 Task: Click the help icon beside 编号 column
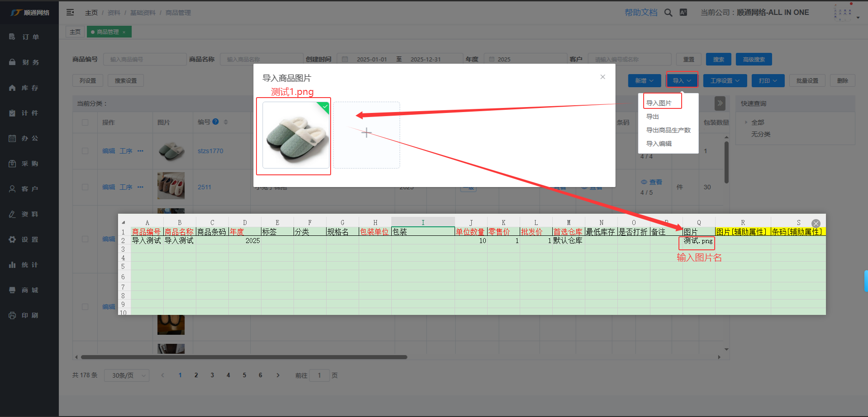pyautogui.click(x=216, y=122)
